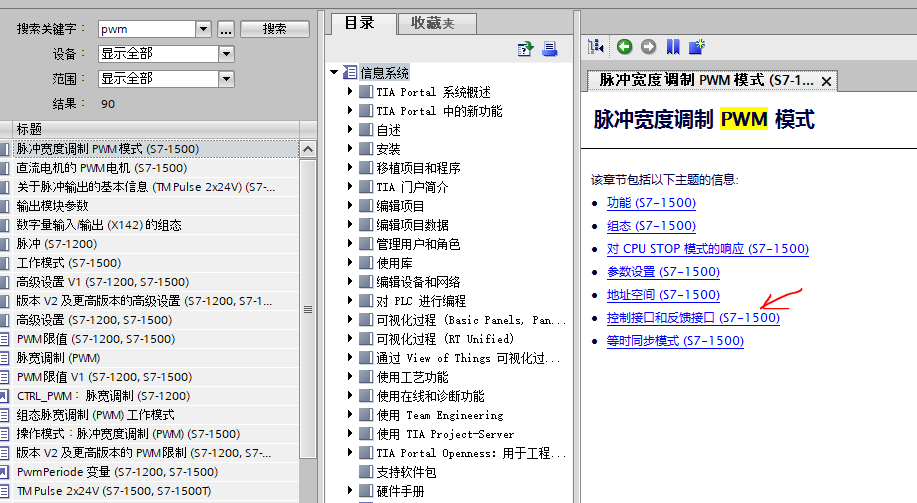Click the results list scrollbar up arrow
This screenshot has height=503, width=917.
pos(308,149)
